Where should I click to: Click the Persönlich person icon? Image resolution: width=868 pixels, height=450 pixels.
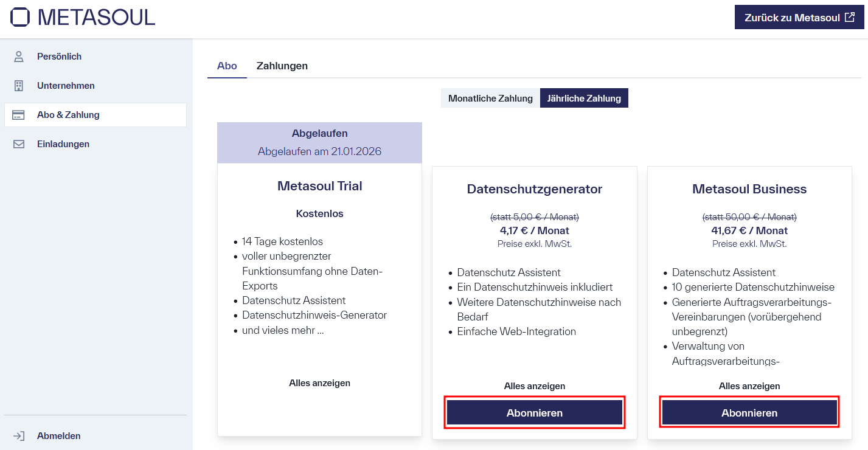pyautogui.click(x=19, y=57)
